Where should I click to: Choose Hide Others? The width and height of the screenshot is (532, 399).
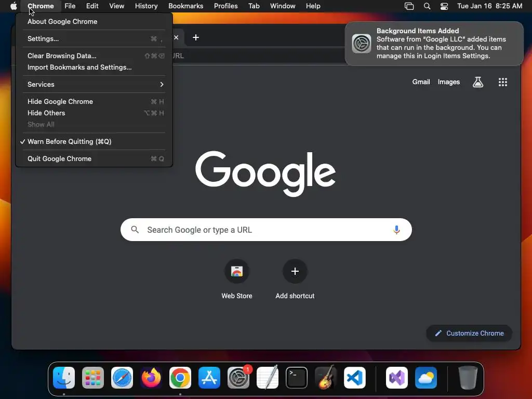94,113
